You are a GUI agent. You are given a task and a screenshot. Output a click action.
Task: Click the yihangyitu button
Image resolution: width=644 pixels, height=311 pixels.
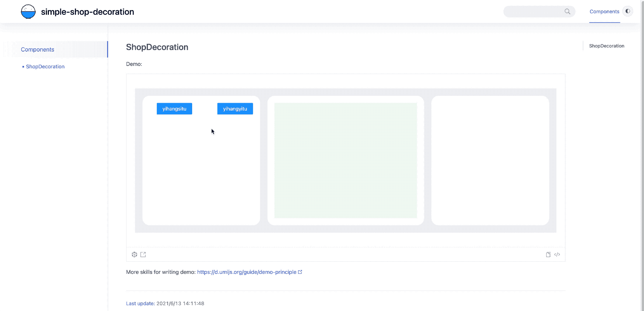235,109
